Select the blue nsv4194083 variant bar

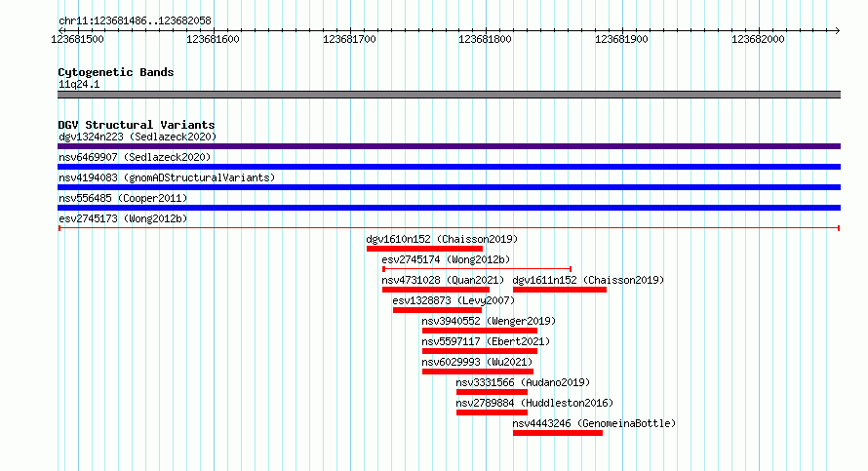point(449,187)
